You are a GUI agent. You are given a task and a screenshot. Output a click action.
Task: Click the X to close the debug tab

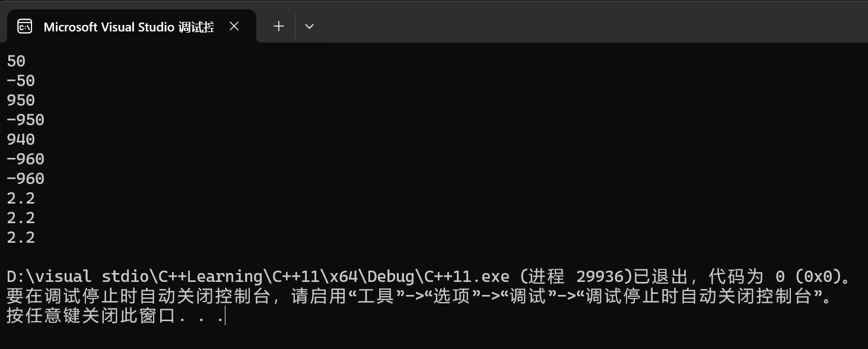pos(234,26)
